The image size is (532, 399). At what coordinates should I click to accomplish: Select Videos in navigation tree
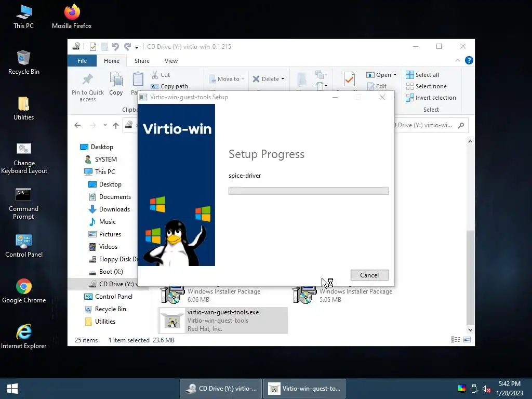tap(103, 247)
